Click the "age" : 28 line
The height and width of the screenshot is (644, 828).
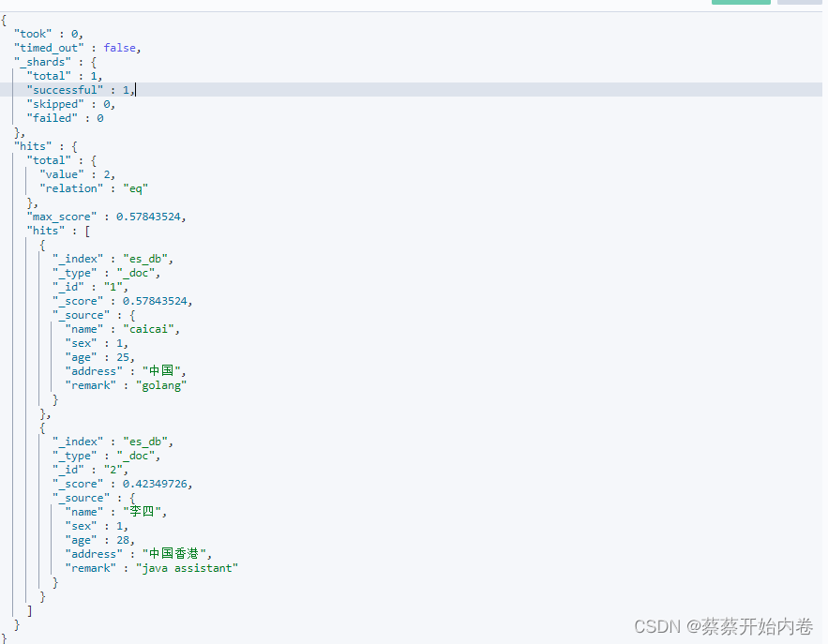pos(99,540)
